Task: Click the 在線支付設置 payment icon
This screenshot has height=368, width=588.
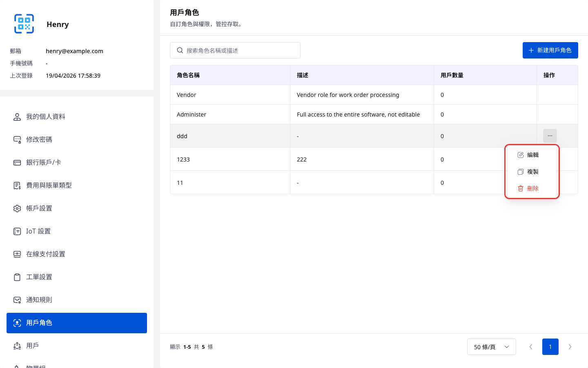Action: pos(17,254)
